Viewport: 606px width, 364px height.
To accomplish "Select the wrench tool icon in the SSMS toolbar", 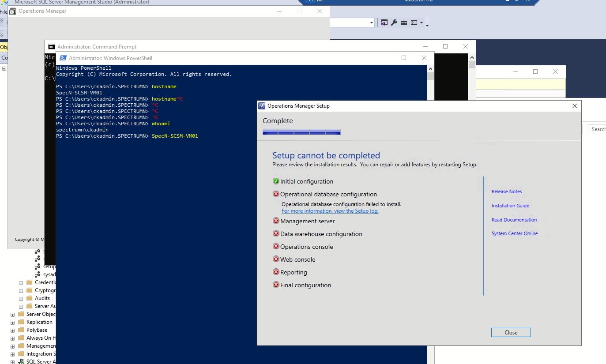I will [394, 23].
